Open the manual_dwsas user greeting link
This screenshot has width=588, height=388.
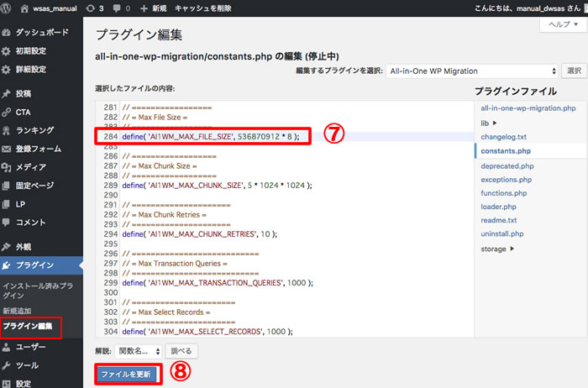pos(528,8)
